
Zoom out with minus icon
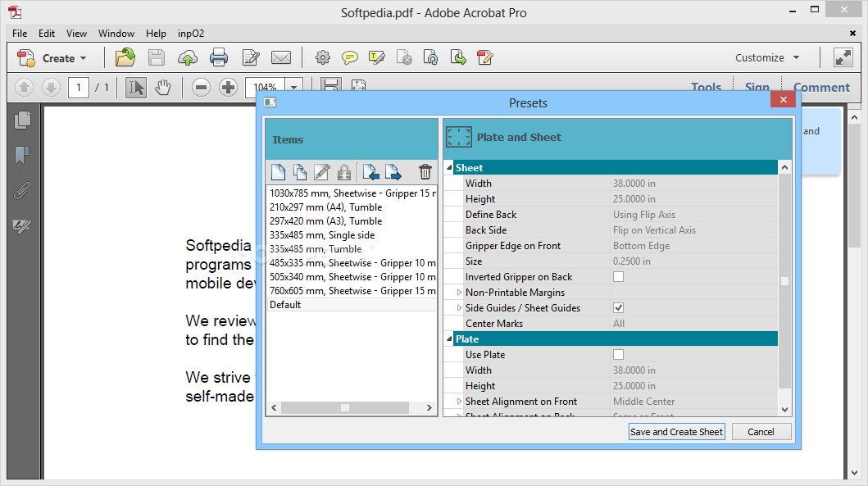[201, 88]
